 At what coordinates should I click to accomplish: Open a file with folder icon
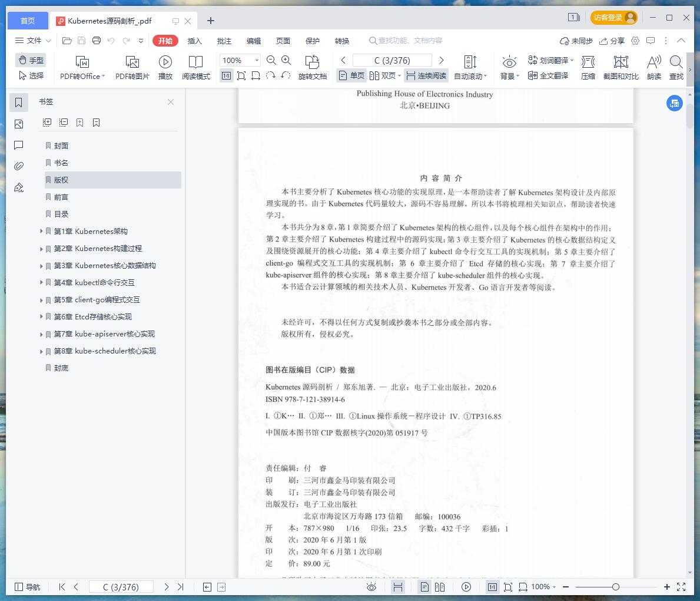coord(67,41)
